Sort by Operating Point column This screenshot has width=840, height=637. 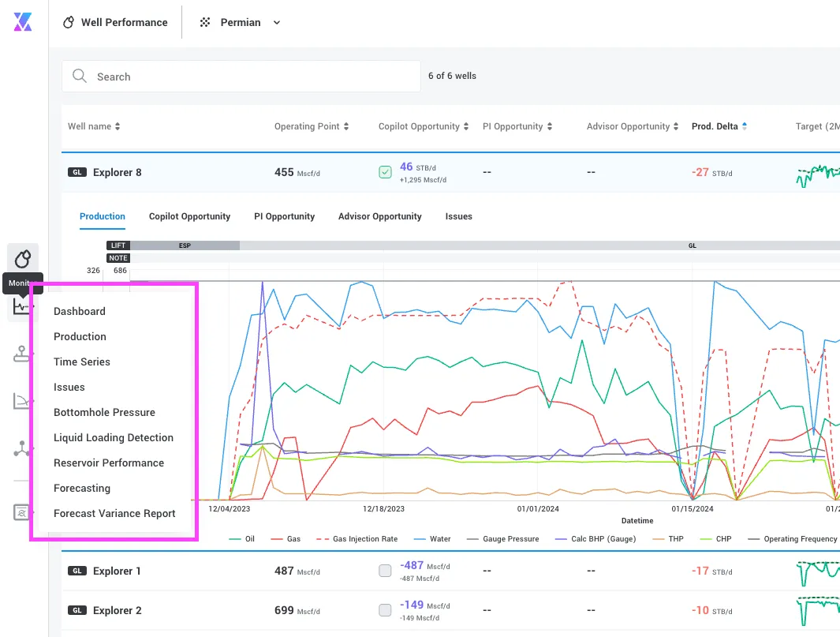point(312,126)
